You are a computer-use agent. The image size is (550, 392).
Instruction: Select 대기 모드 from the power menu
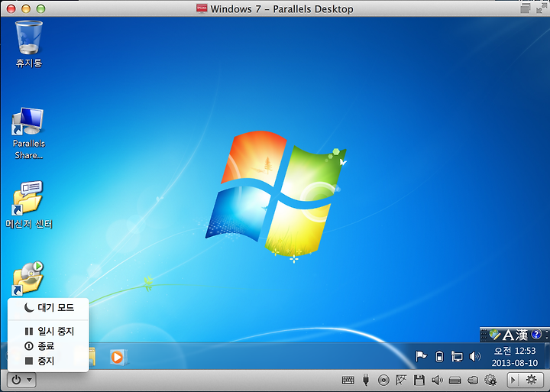click(48, 308)
